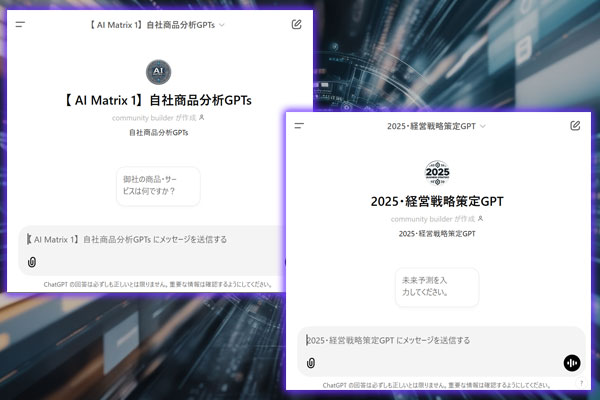Viewport: 600px width, 400px height.
Task: Click the ChatGPT disclaimer in 2025 GPT window
Action: (x=437, y=385)
